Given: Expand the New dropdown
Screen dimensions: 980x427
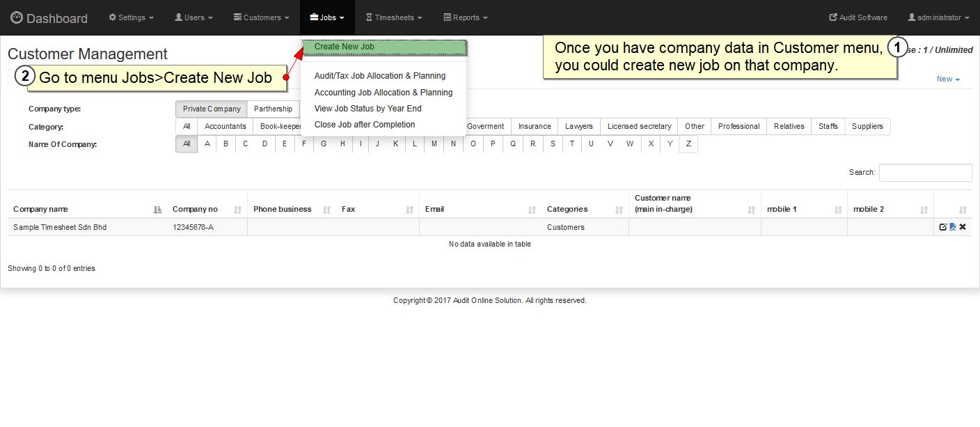Looking at the screenshot, I should click(947, 79).
